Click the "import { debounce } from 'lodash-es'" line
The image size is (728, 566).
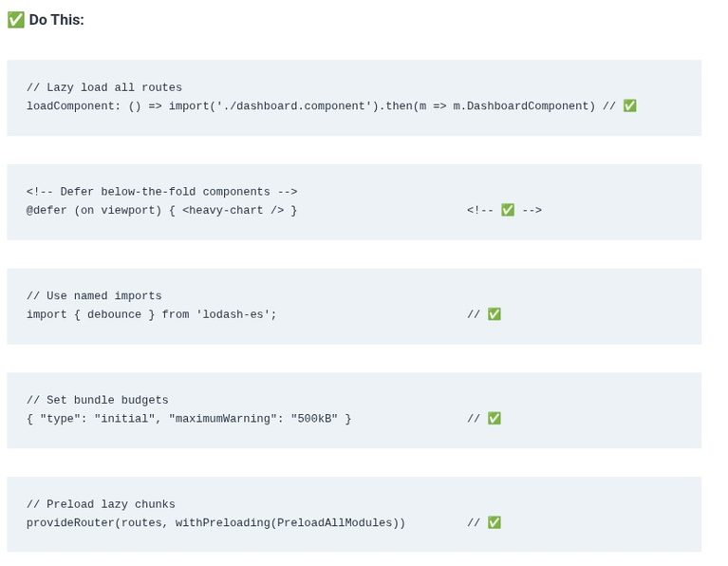(x=151, y=314)
